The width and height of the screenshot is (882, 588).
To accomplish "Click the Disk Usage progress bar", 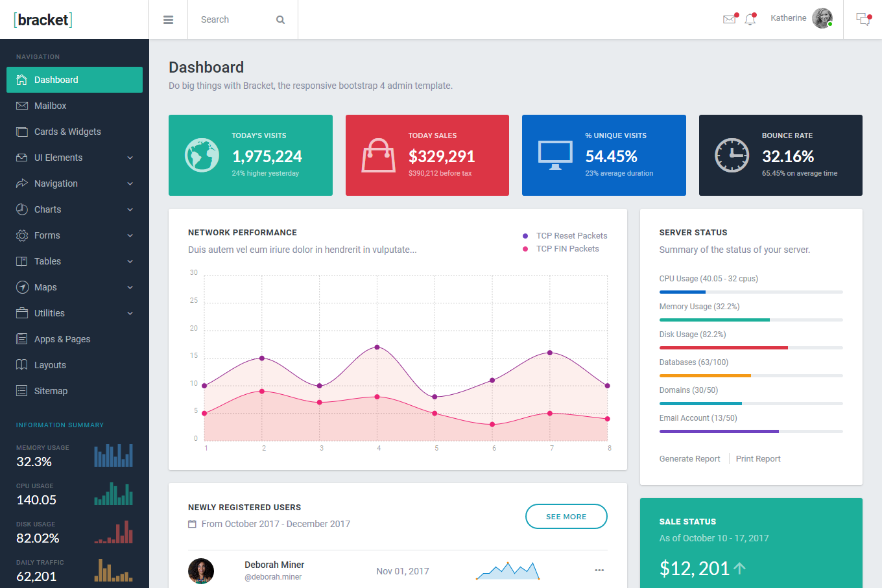I will pos(750,348).
